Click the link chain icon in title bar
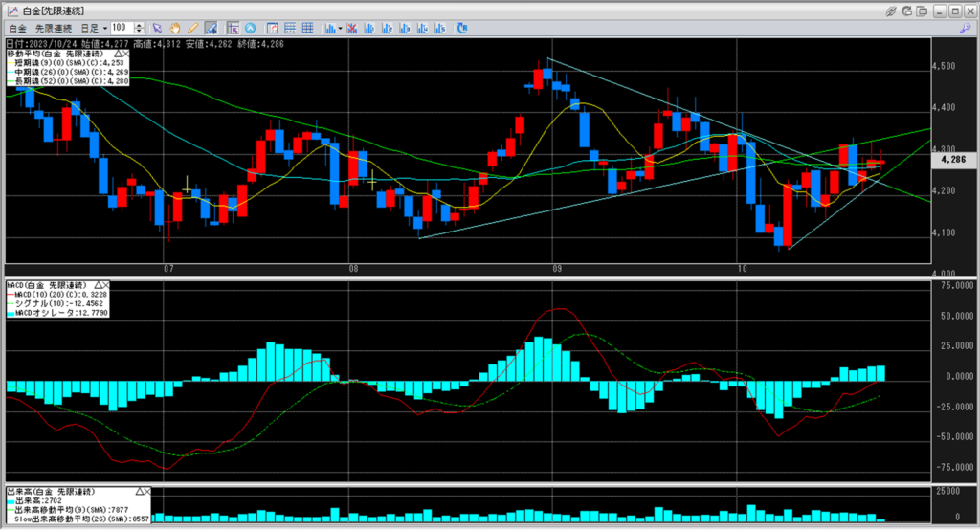 (x=892, y=11)
